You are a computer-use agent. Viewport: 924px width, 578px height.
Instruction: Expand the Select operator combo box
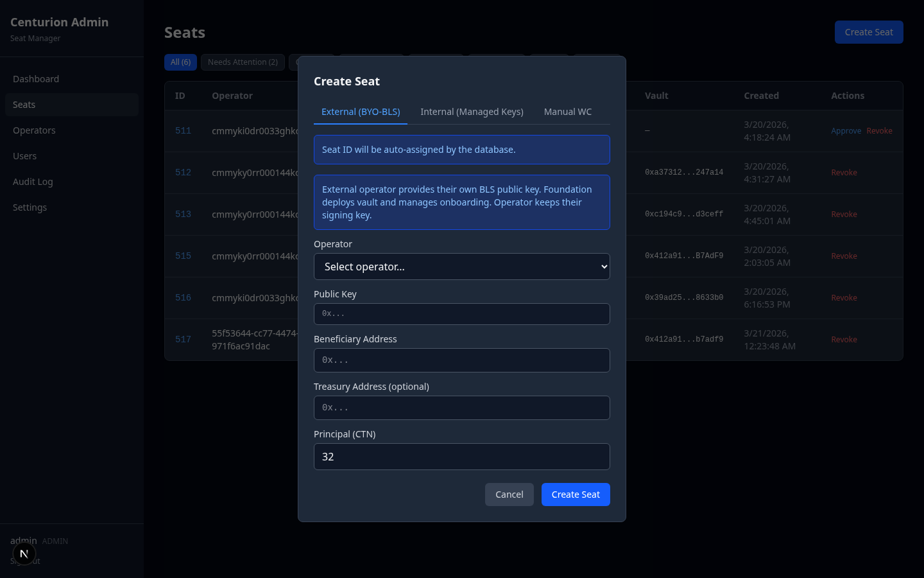pos(461,266)
